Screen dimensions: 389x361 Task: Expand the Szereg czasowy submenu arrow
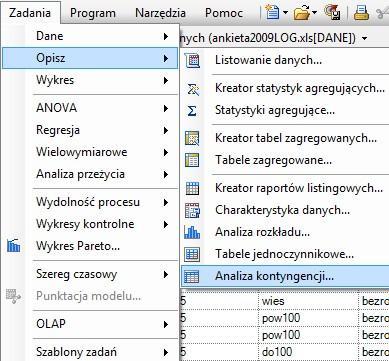point(166,275)
